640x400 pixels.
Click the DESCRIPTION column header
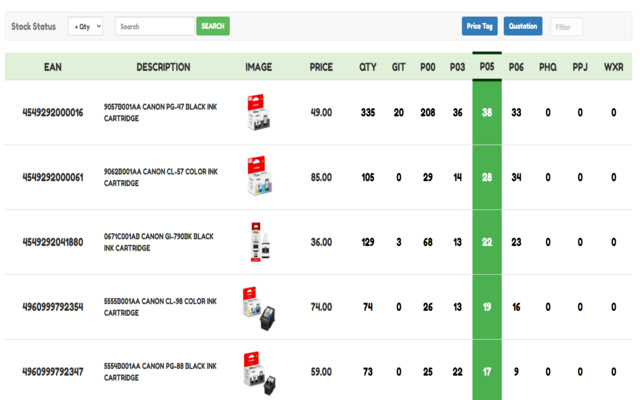(163, 67)
